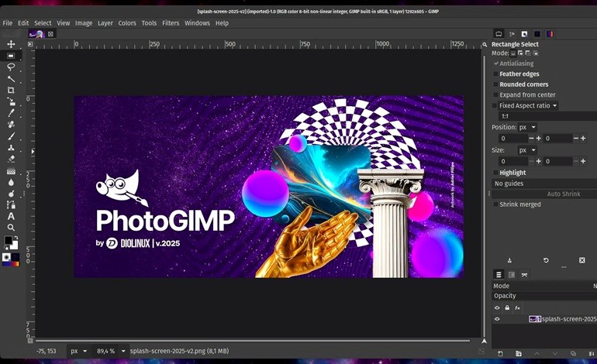
Task: Select the Clone stamp tool
Action: pyautogui.click(x=11, y=148)
